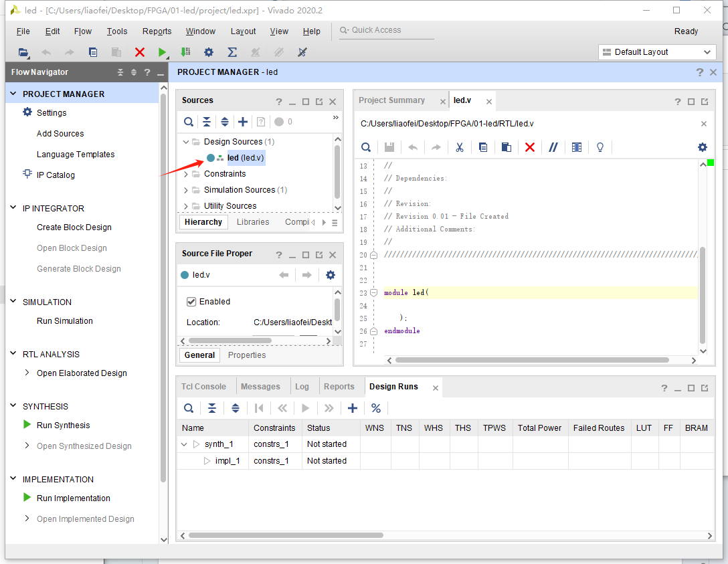This screenshot has height=564, width=728.
Task: Switch to Project Summary tab
Action: pos(391,100)
